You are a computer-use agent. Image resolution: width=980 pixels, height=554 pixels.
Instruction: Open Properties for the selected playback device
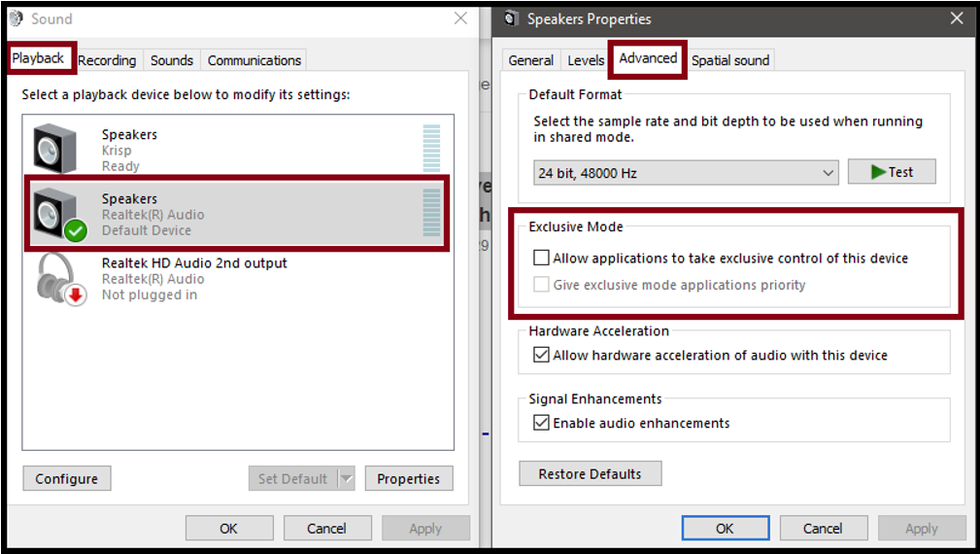tap(409, 478)
